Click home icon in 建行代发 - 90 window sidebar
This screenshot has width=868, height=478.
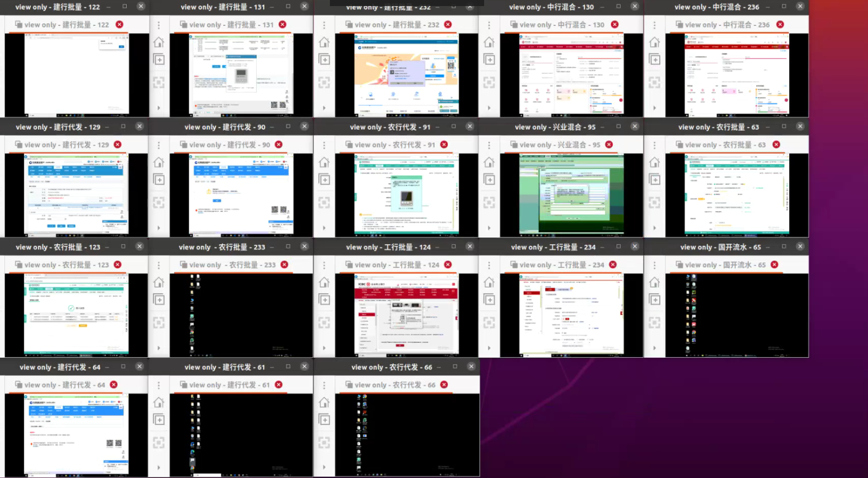tap(159, 163)
